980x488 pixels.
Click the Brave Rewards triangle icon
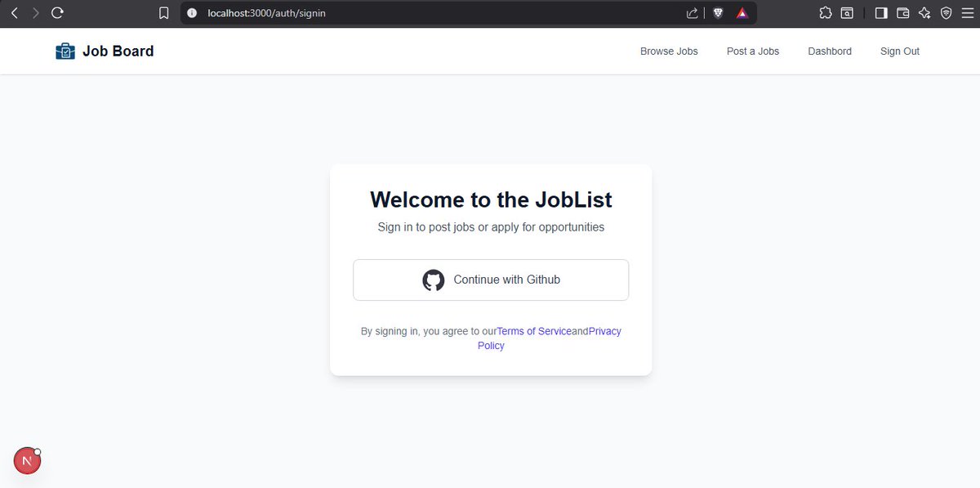(742, 13)
